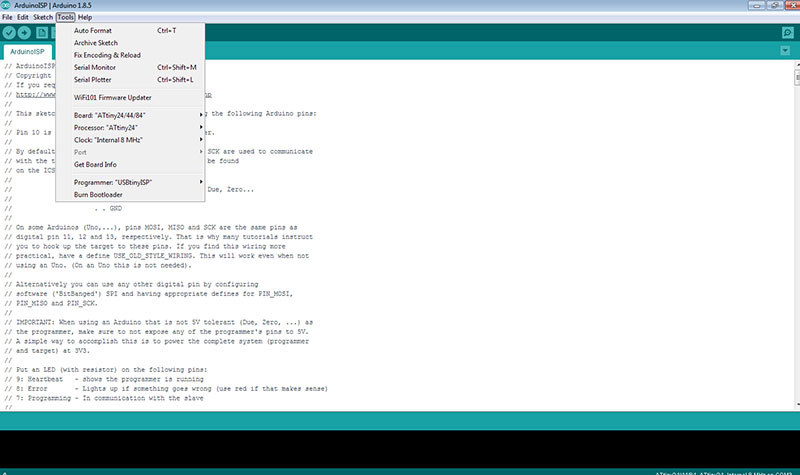Viewport: 800px width, 475px height.
Task: Click the New sketch icon
Action: pyautogui.click(x=42, y=33)
